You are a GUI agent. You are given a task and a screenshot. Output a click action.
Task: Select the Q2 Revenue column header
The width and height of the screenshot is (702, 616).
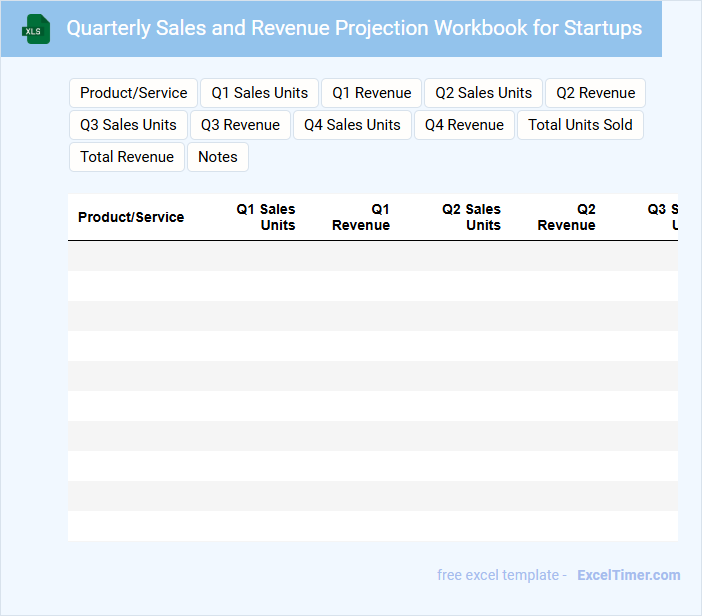[x=567, y=217]
